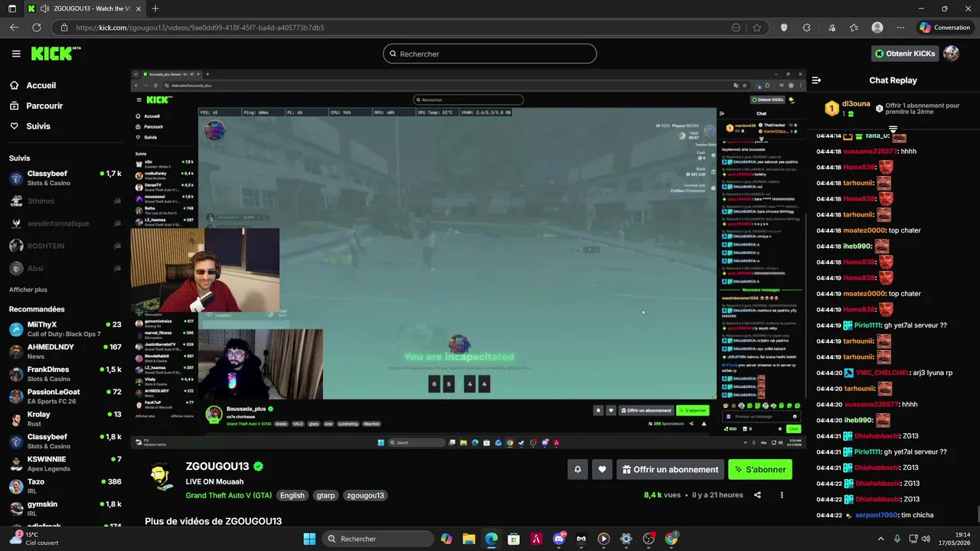Open the Kick hamburger menu

click(16, 54)
